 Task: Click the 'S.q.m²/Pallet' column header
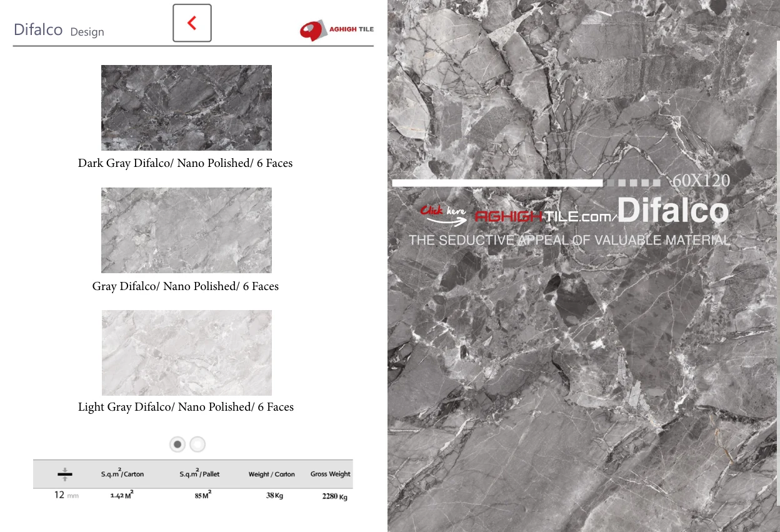200,473
